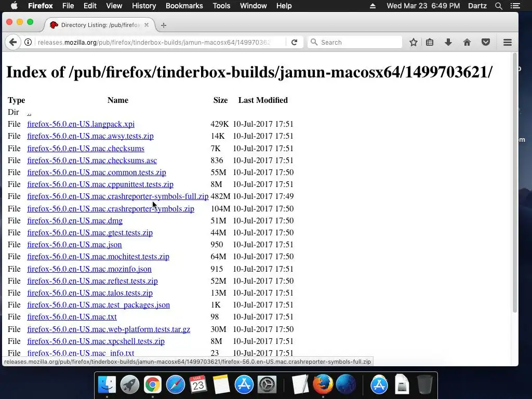
Task: Go to the home page icon
Action: (467, 42)
